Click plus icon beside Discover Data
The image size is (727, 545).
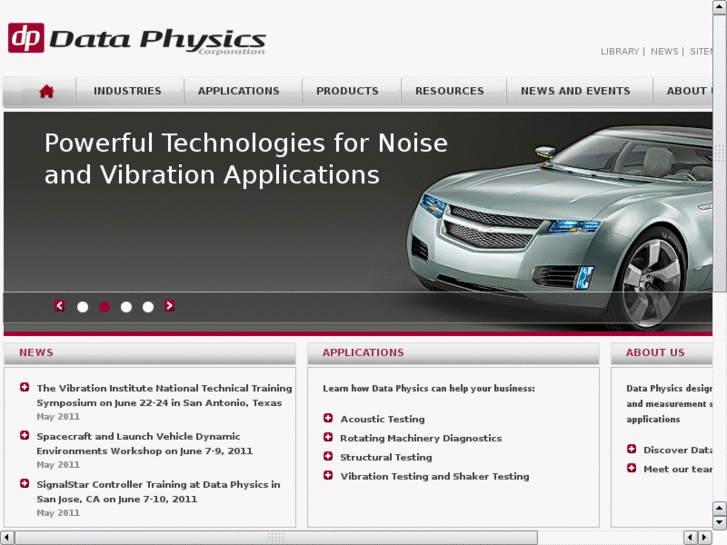coord(631,449)
